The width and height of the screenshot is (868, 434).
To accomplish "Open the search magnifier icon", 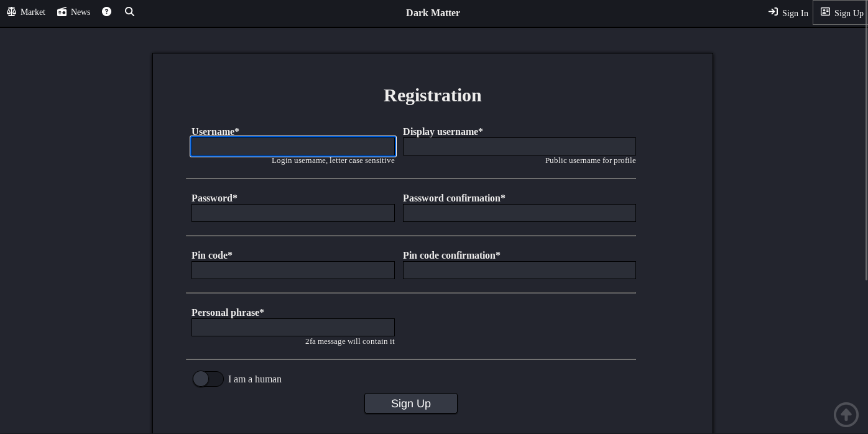I will 129,12.
